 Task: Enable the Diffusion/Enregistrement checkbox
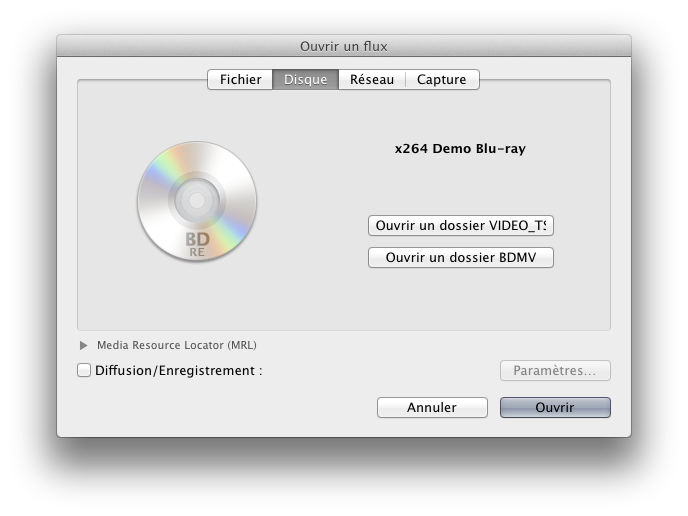pos(84,370)
